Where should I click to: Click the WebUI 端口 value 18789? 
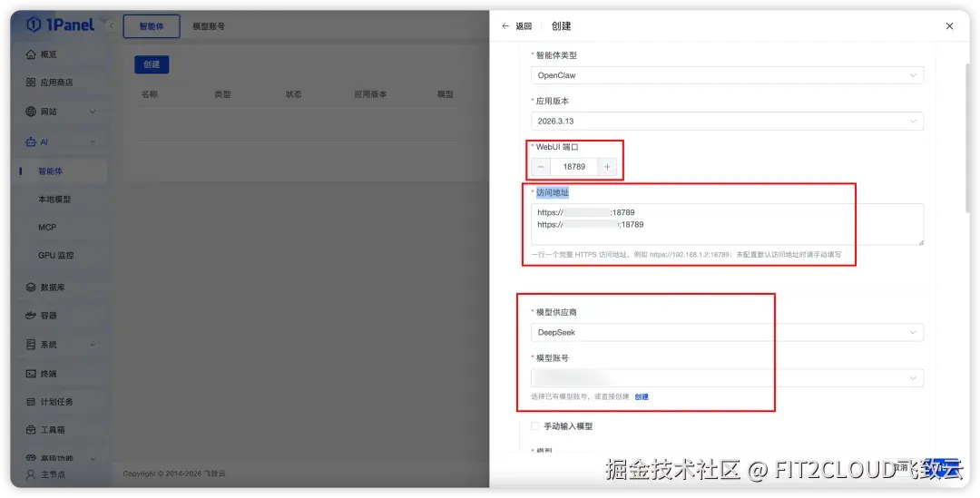coord(573,167)
